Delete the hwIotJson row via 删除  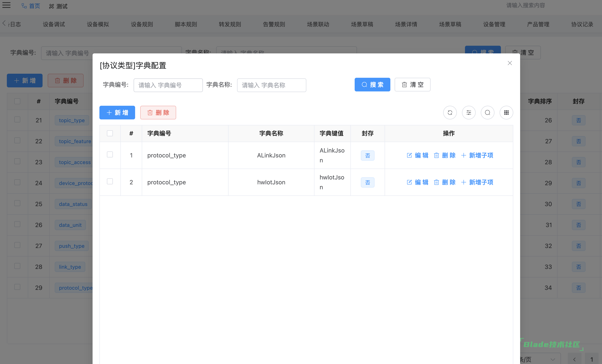click(445, 182)
